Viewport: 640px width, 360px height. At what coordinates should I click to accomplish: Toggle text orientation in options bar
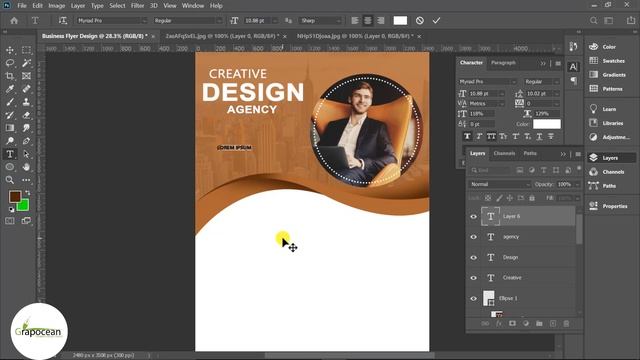tap(62, 20)
